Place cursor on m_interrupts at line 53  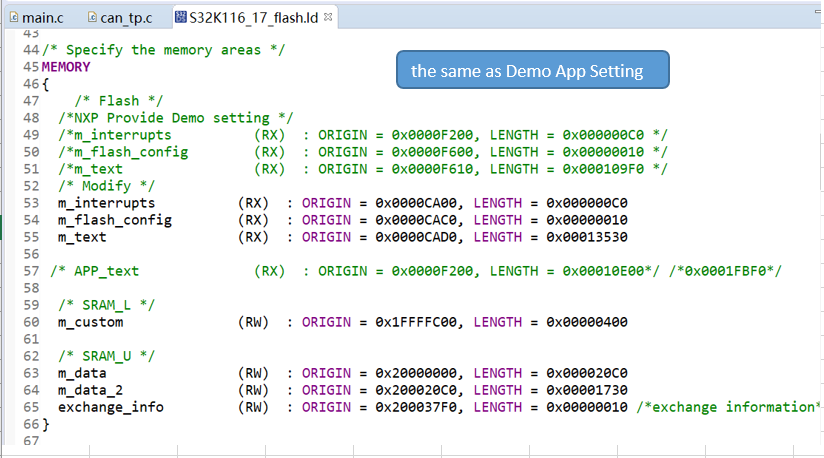[x=106, y=203]
